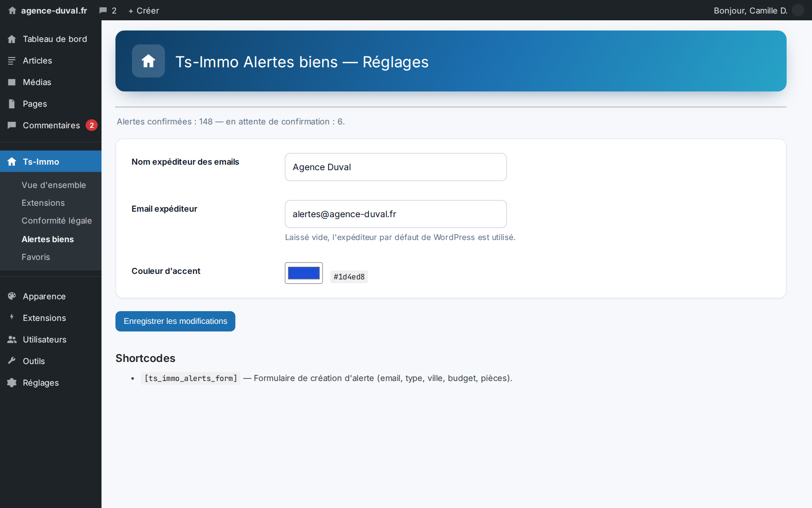Click the Utilisateurs people icon
Image resolution: width=812 pixels, height=508 pixels.
click(12, 340)
